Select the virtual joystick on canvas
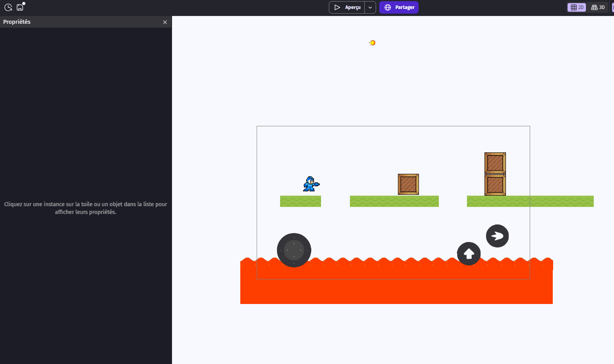 click(294, 250)
